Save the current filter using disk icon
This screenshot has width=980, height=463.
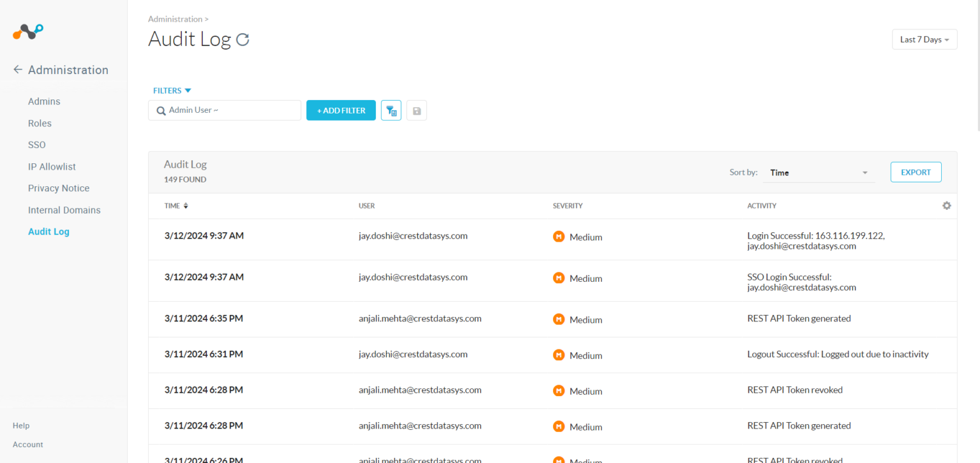(x=416, y=110)
